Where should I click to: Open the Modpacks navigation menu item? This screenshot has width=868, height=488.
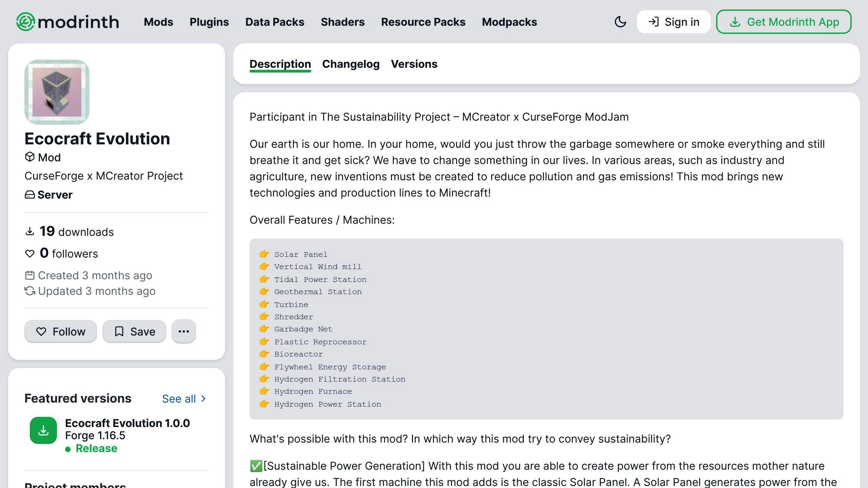coord(510,22)
